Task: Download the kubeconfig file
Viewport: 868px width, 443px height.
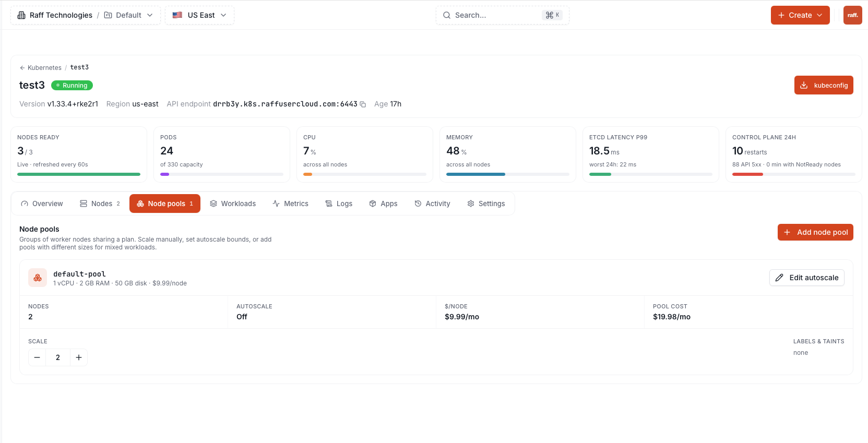Action: 824,85
